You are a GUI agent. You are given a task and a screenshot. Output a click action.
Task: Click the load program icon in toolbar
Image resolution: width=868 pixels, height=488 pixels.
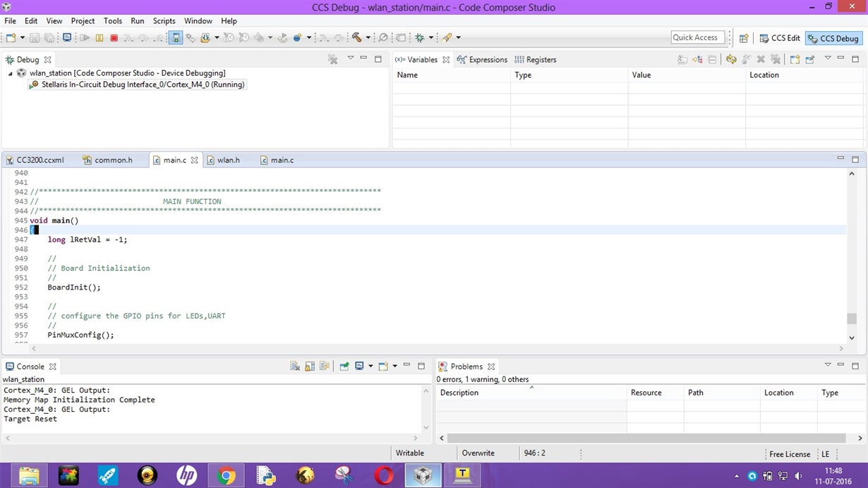coord(205,37)
